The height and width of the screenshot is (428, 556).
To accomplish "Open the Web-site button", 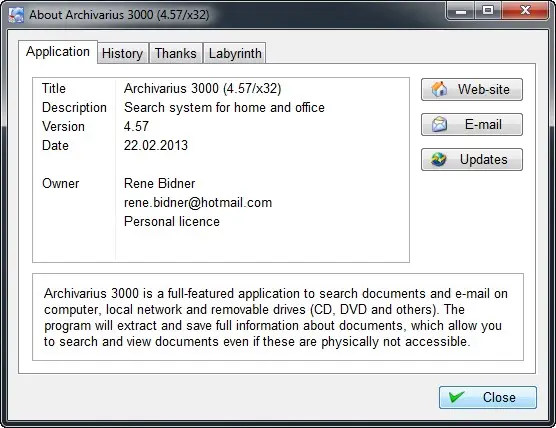I will pos(472,89).
